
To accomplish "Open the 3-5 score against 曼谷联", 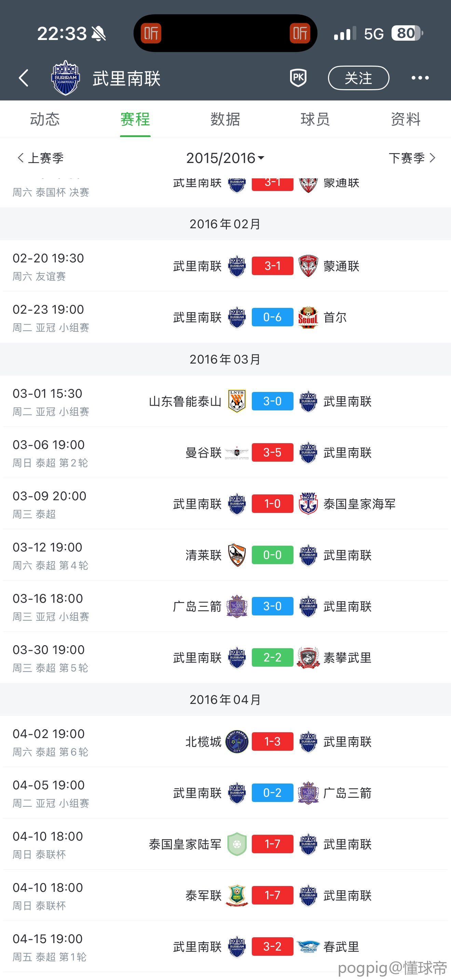I will click(272, 452).
